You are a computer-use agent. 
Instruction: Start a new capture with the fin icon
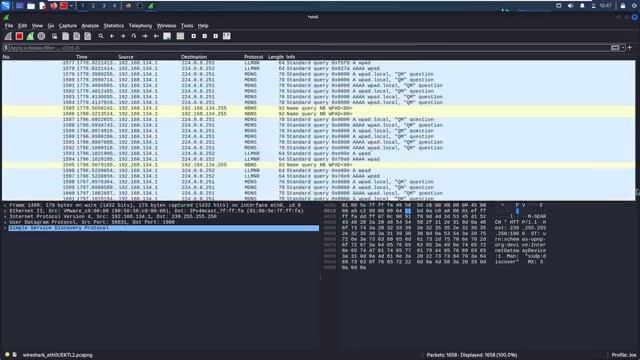(x=8, y=36)
